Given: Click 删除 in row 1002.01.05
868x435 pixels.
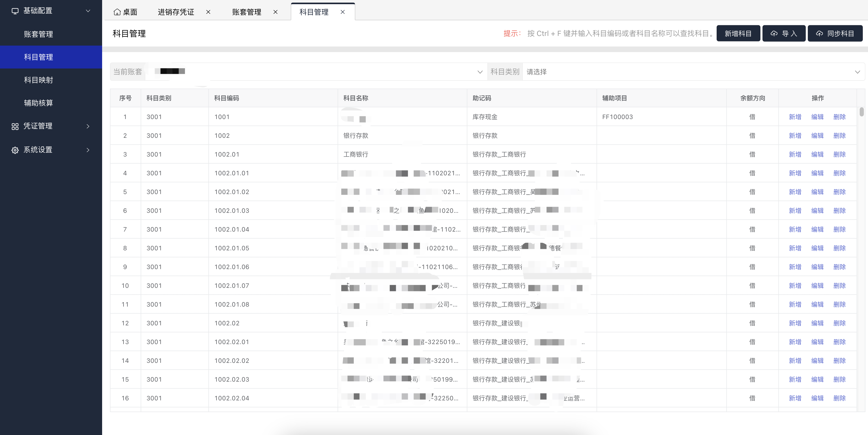Looking at the screenshot, I should click(839, 248).
